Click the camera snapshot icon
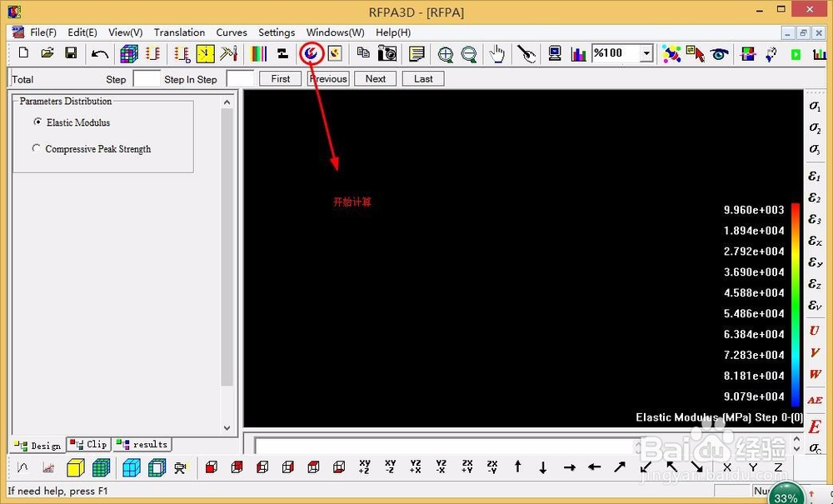 (x=387, y=53)
